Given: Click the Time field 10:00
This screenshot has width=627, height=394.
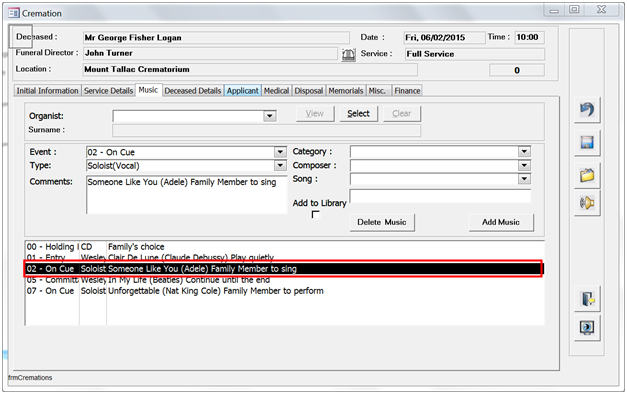Looking at the screenshot, I should pos(529,37).
